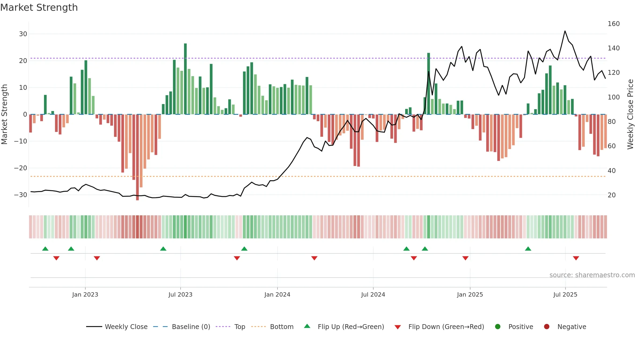The width and height of the screenshot is (644, 362).
Task: Click the flip-down marker just after Jan 2023
Action: (97, 258)
